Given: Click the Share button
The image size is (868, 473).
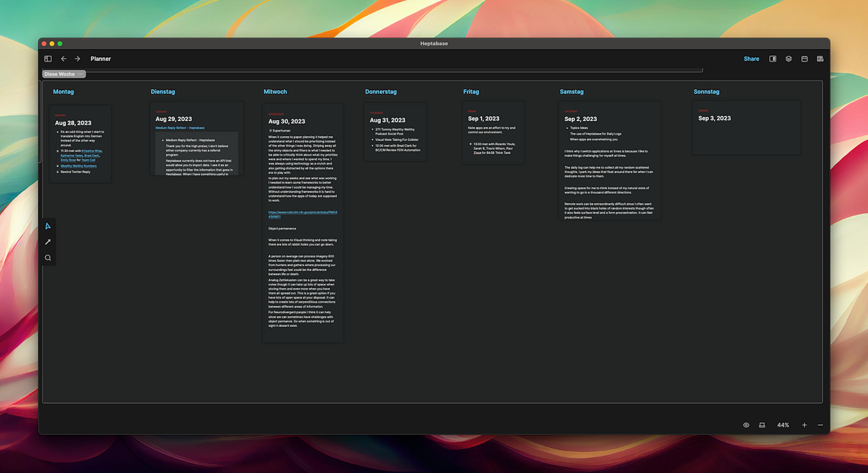Looking at the screenshot, I should [x=751, y=59].
